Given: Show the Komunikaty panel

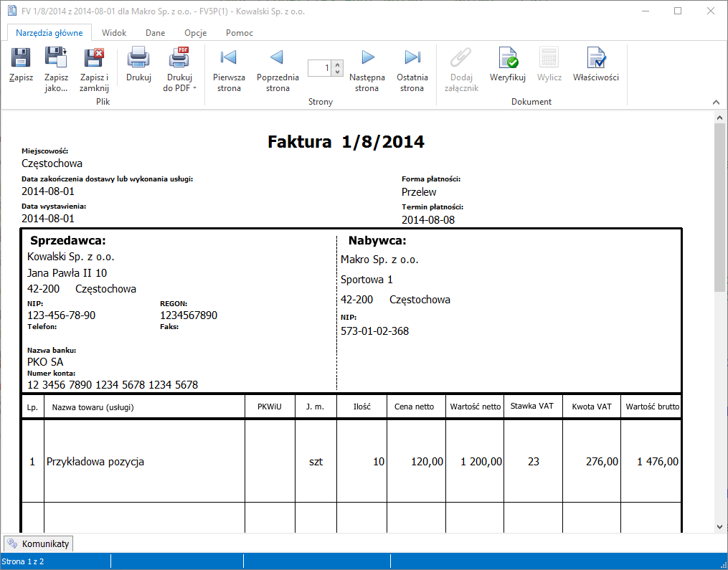Looking at the screenshot, I should point(38,543).
